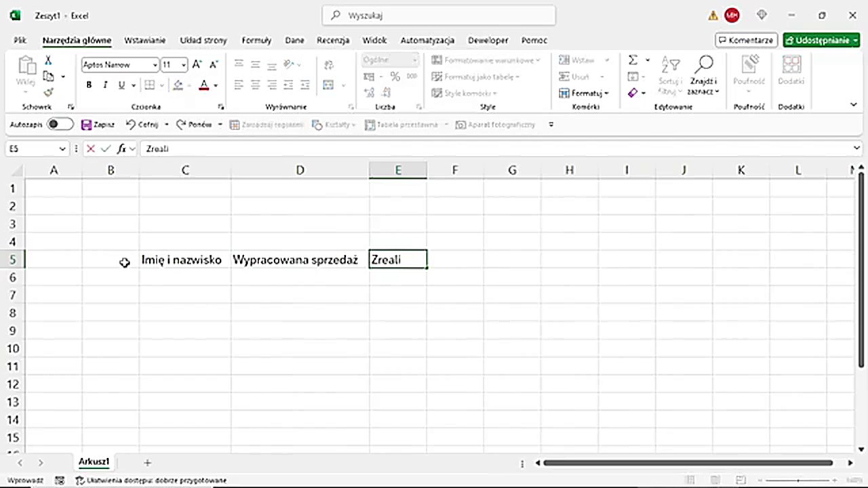Open the font name dropdown
The width and height of the screenshot is (868, 488).
pyautogui.click(x=155, y=65)
